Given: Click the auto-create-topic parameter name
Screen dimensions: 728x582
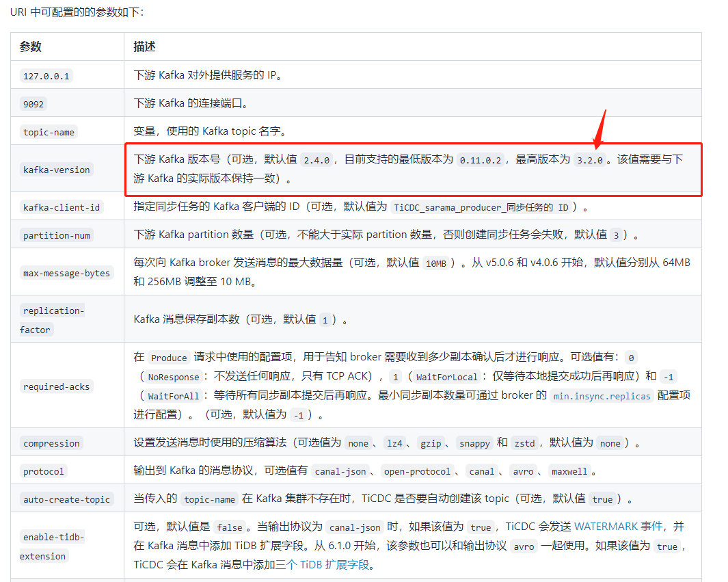Looking at the screenshot, I should tap(66, 499).
